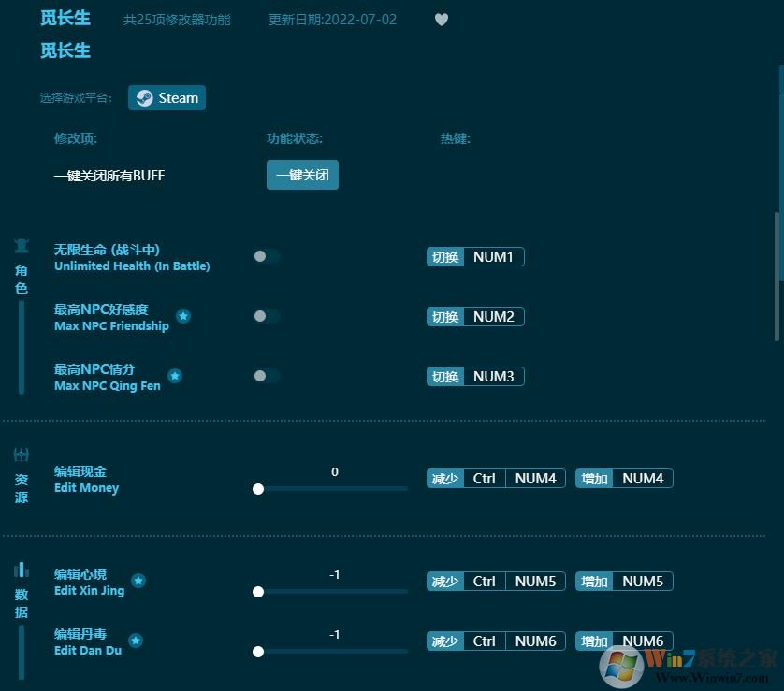784x691 pixels.
Task: Click the heart favorite icon beside the update date
Action: [x=441, y=19]
